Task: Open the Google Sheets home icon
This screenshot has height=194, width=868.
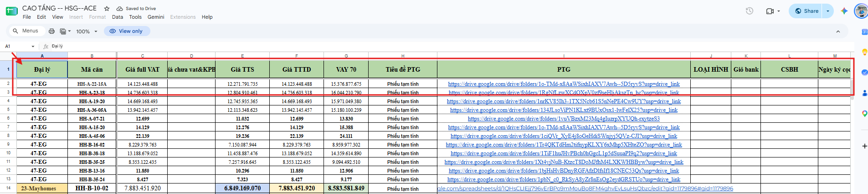Action: pos(11,11)
